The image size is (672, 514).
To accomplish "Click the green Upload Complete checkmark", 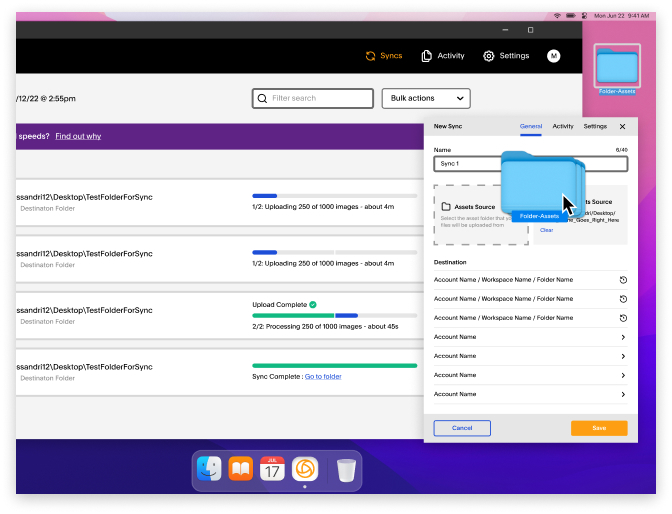I will pyautogui.click(x=313, y=305).
